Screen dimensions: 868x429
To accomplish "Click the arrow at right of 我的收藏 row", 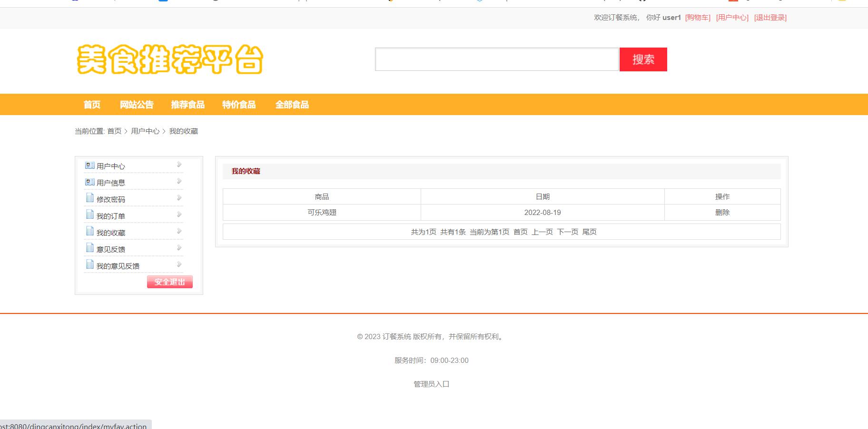I will coord(179,231).
